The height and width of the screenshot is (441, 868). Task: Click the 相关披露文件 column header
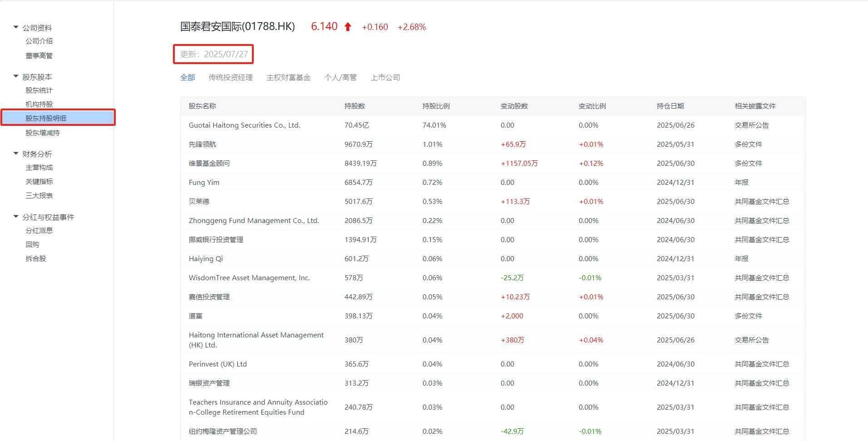point(755,106)
